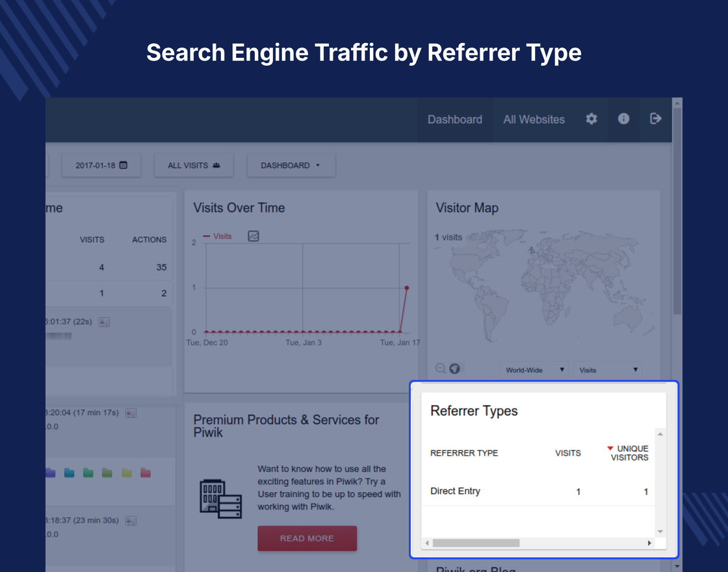
Task: Click the Referrer Types widget title
Action: click(474, 411)
